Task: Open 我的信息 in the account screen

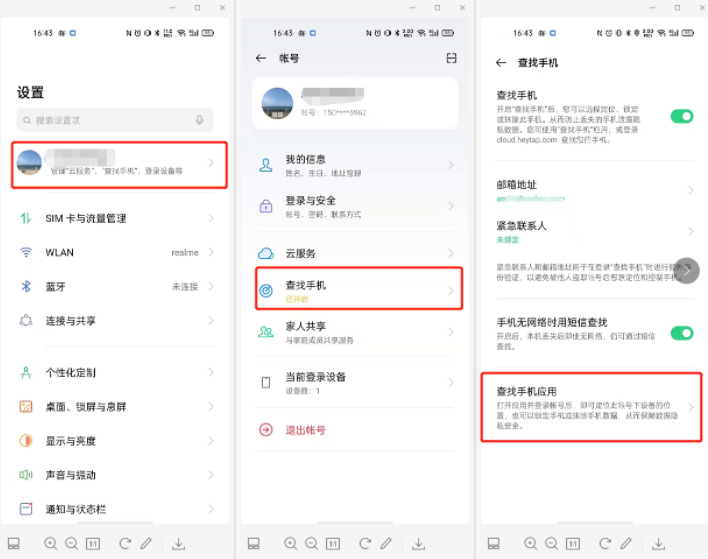Action: tap(355, 165)
